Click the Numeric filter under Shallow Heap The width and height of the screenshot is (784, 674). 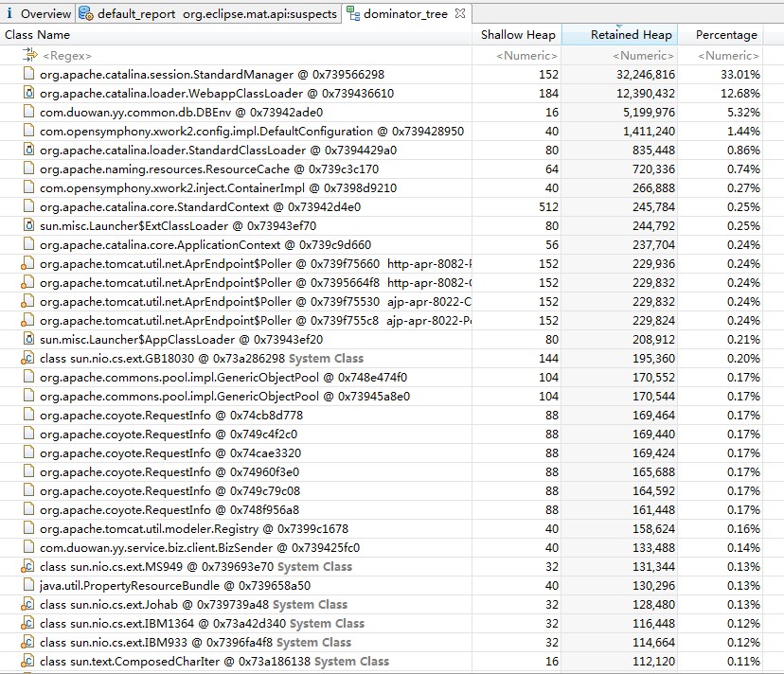pyautogui.click(x=526, y=56)
